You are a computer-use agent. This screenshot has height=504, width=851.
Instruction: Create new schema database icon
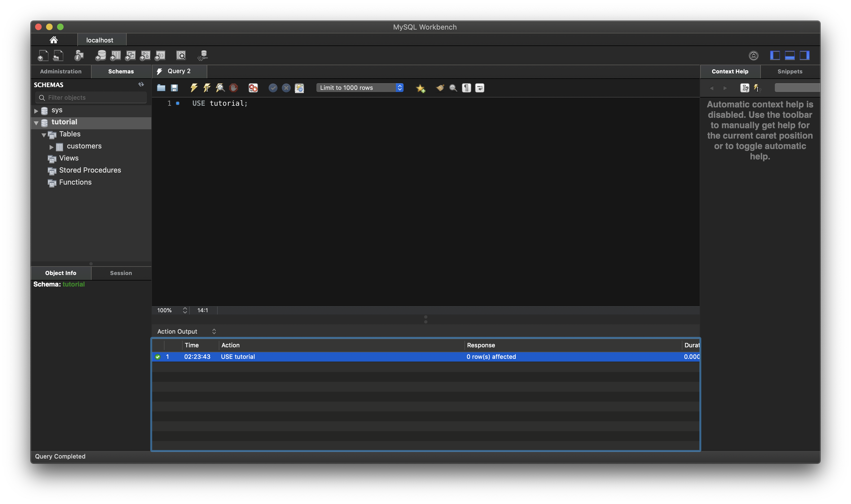[x=100, y=55]
